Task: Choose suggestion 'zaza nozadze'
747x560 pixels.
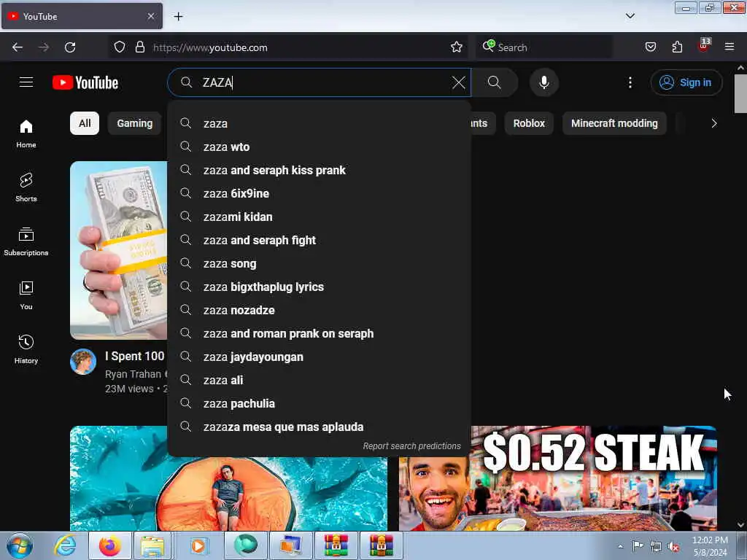Action: [320, 310]
